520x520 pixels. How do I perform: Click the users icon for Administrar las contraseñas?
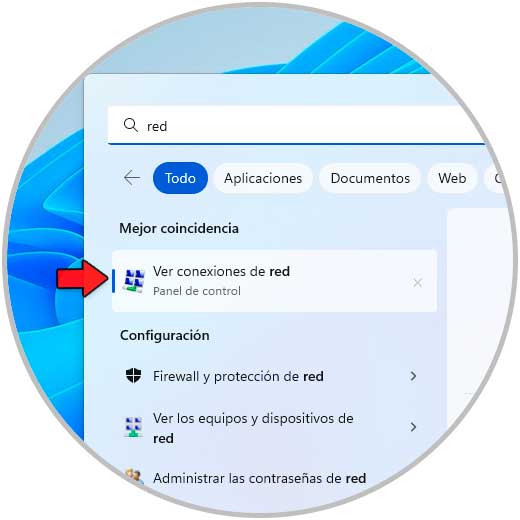(x=134, y=477)
